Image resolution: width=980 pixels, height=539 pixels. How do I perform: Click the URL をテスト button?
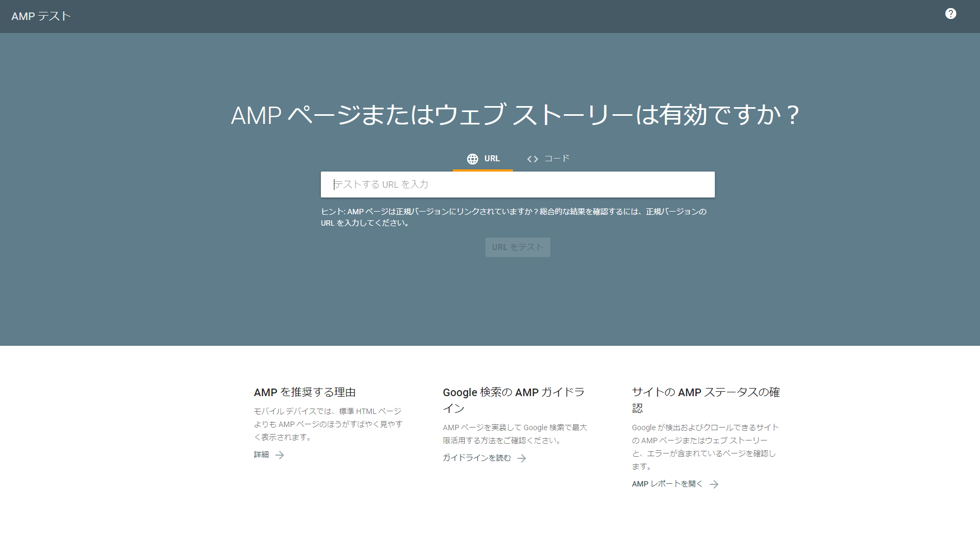[x=518, y=247]
